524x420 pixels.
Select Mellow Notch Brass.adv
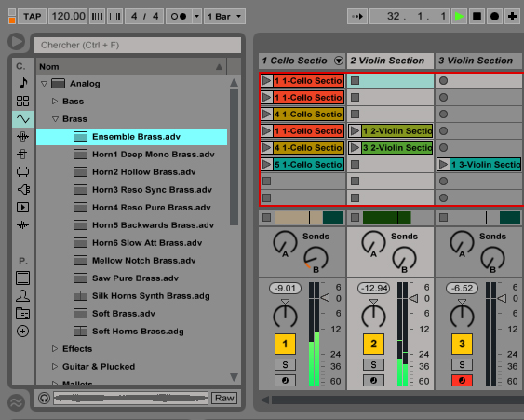131,261
